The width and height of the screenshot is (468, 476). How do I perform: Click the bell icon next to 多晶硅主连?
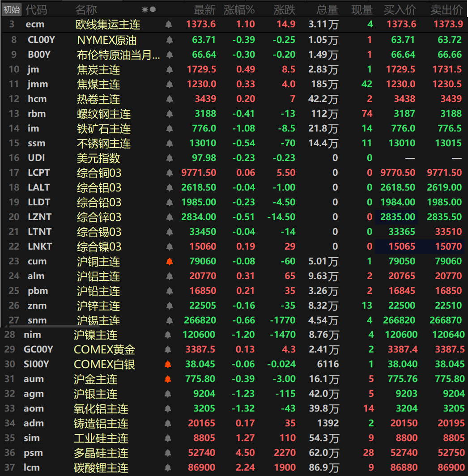168,453
